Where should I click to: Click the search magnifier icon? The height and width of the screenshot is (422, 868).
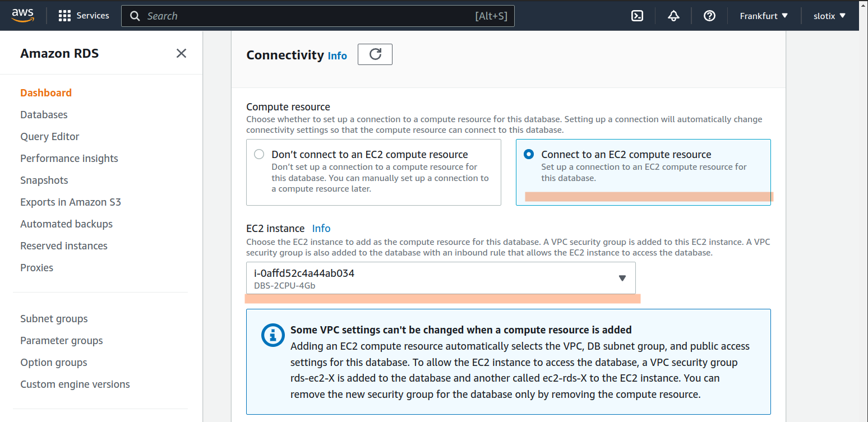tap(135, 16)
